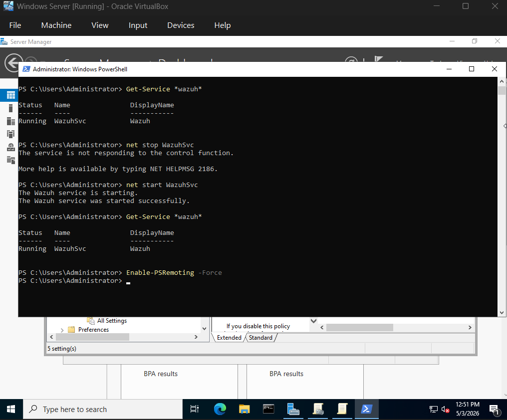Click the 'If you disable this policy' description text
Image resolution: width=507 pixels, height=420 pixels.
[258, 326]
